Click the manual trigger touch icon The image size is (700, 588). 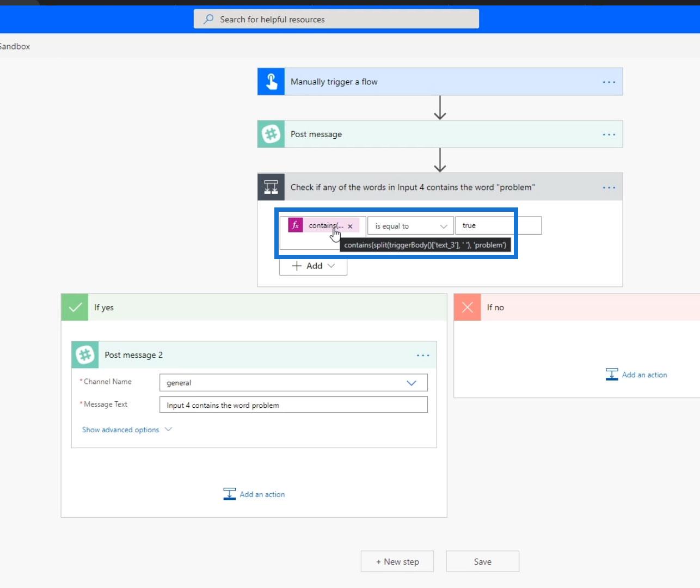point(271,82)
